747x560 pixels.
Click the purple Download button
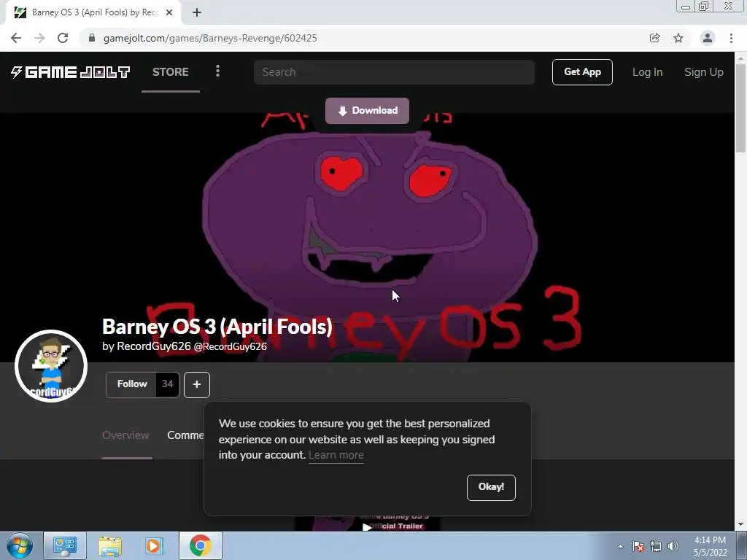point(367,111)
